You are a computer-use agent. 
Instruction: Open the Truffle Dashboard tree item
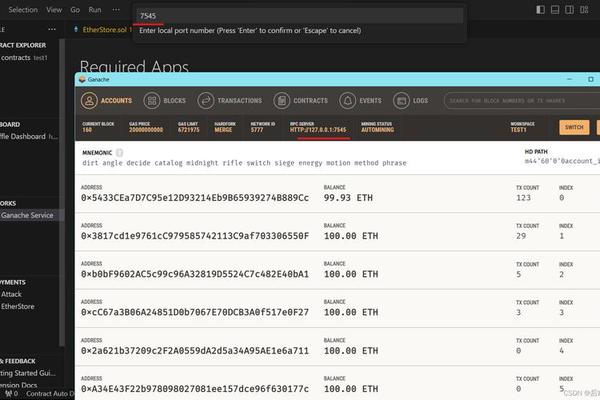click(x=29, y=136)
